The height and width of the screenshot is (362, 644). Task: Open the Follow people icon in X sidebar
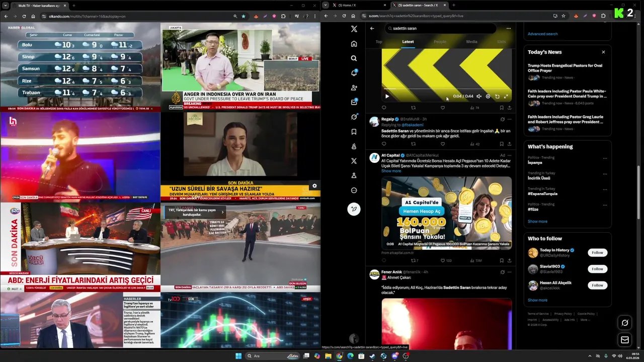point(354,87)
